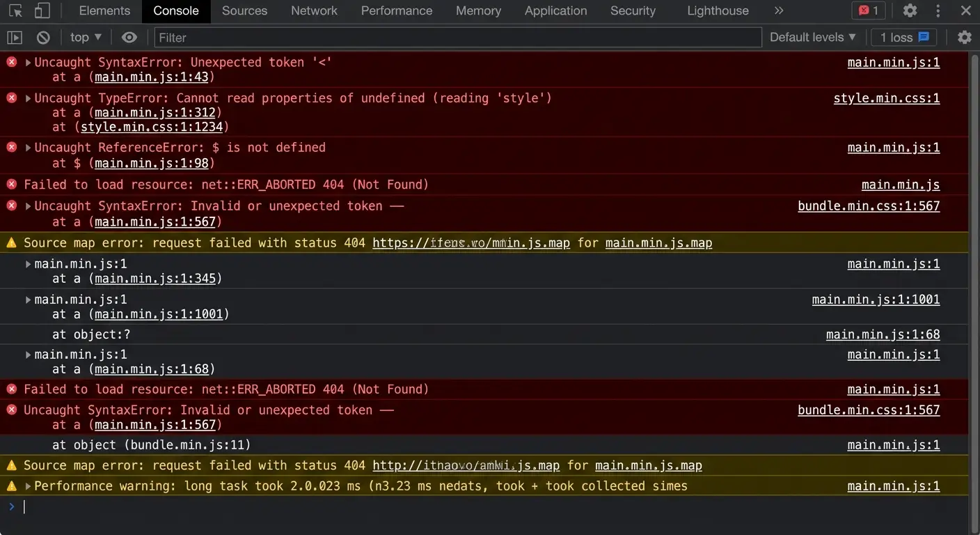Expand the ReferenceError $ is not defined
The image size is (980, 535).
(x=28, y=148)
